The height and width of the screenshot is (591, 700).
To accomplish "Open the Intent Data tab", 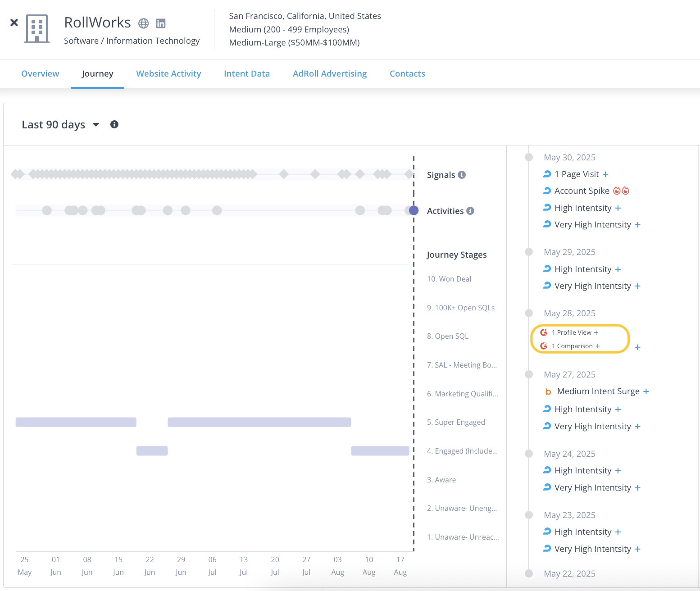I will click(246, 73).
